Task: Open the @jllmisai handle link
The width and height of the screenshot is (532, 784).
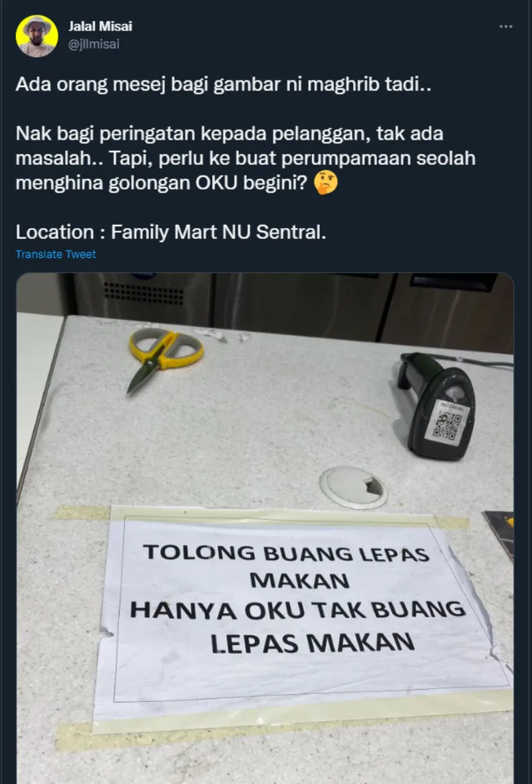Action: (94, 45)
